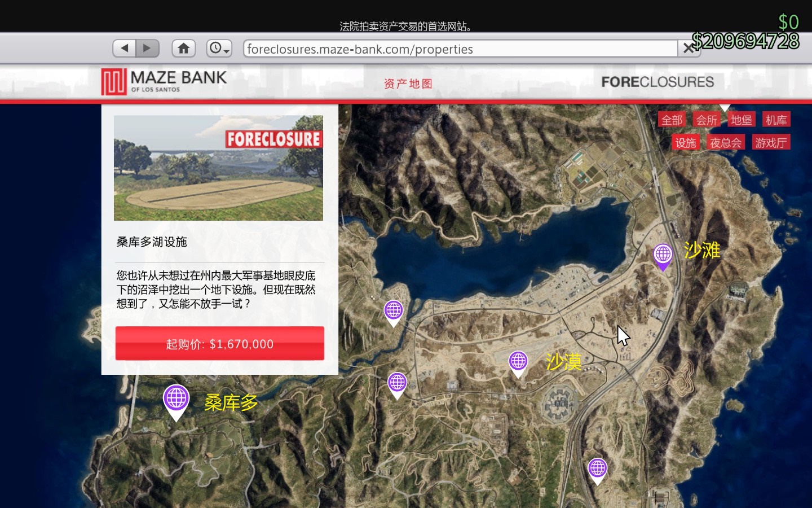812x508 pixels.
Task: Go forward with the right arrow button
Action: (x=147, y=49)
